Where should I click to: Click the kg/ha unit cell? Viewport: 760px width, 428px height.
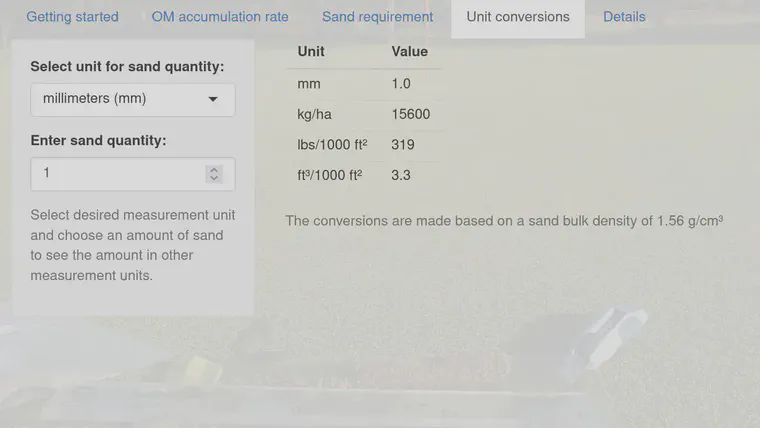[315, 114]
